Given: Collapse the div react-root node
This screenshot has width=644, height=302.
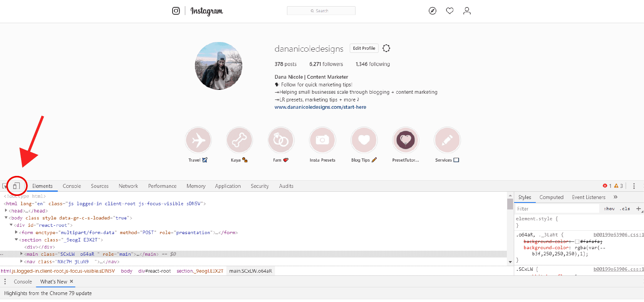Looking at the screenshot, I should [11, 225].
